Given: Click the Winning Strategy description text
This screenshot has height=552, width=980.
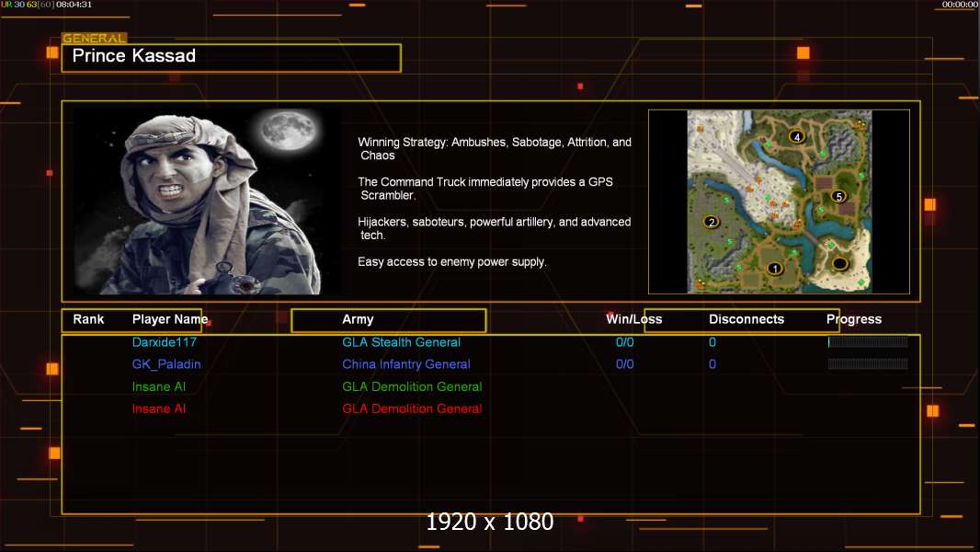Looking at the screenshot, I should pyautogui.click(x=495, y=149).
